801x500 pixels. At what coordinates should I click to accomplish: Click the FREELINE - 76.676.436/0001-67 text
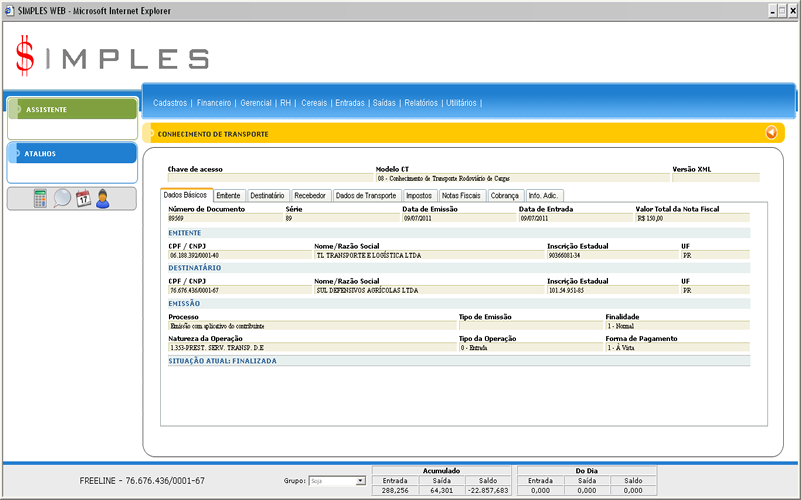tap(142, 481)
